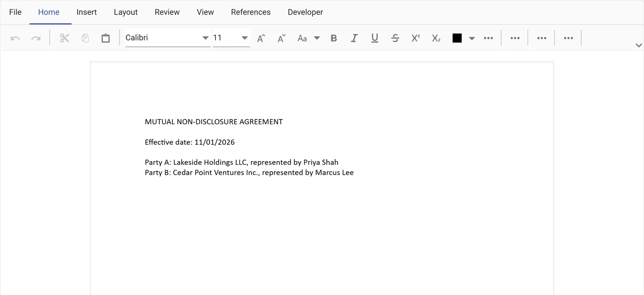Toggle strikethrough formatting
This screenshot has height=295, width=644.
(395, 38)
